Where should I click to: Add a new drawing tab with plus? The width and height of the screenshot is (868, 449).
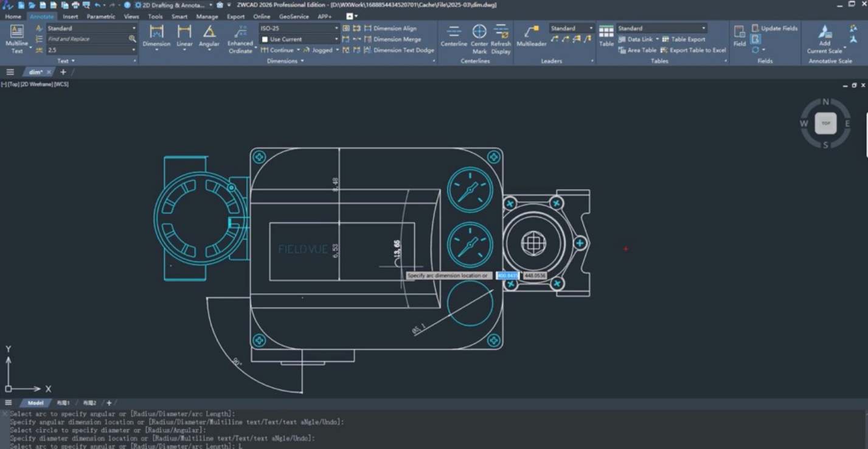point(63,72)
